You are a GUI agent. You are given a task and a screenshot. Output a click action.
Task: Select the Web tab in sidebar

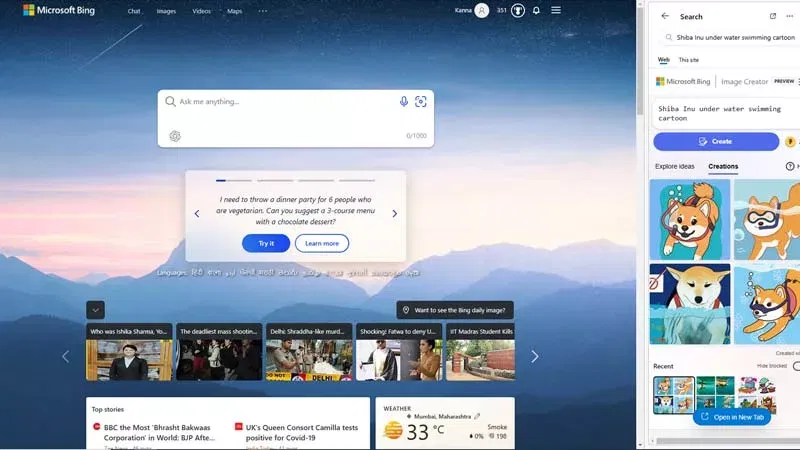(663, 60)
